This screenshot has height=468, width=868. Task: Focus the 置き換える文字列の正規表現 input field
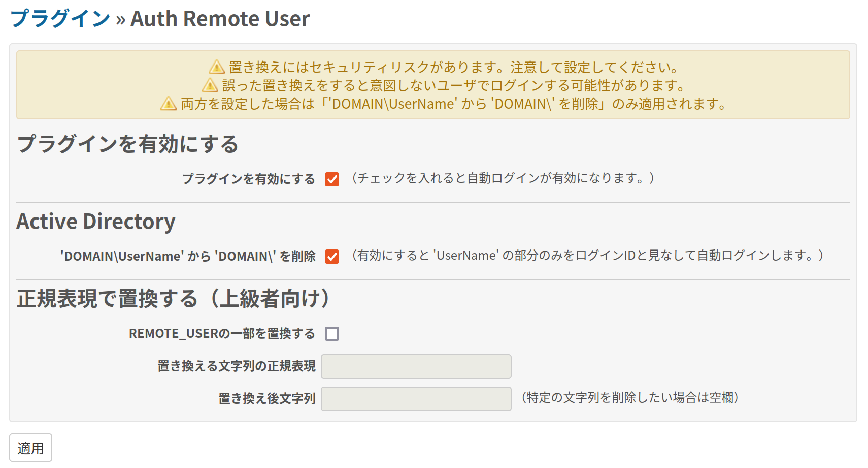[x=416, y=366]
